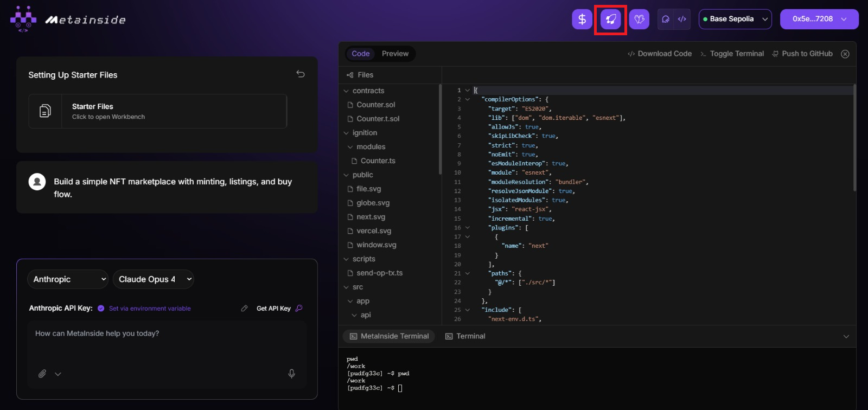Screen dimensions: 868x410
Task: Open the Anthropic provider dropdown
Action: tap(68, 279)
